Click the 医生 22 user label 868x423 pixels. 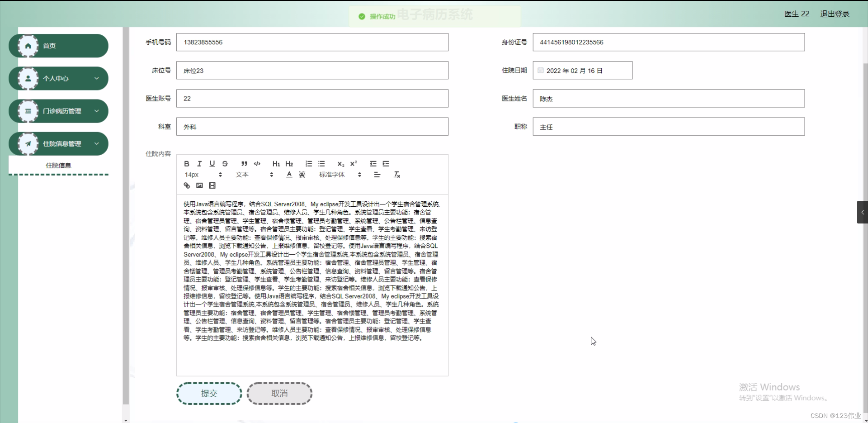797,14
